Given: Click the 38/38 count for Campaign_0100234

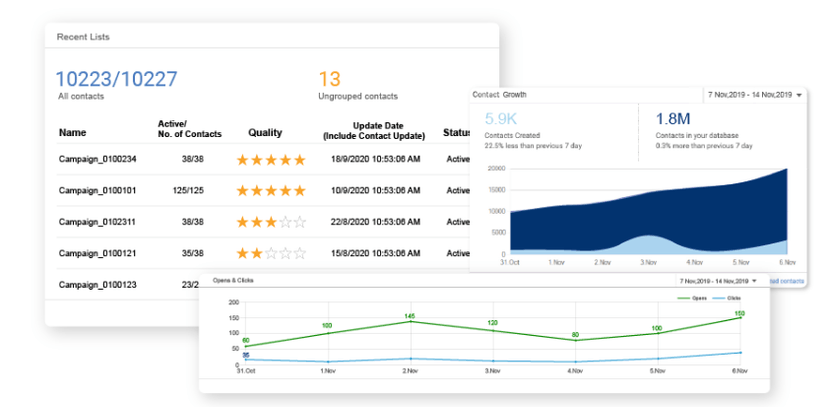Looking at the screenshot, I should pyautogui.click(x=192, y=159).
